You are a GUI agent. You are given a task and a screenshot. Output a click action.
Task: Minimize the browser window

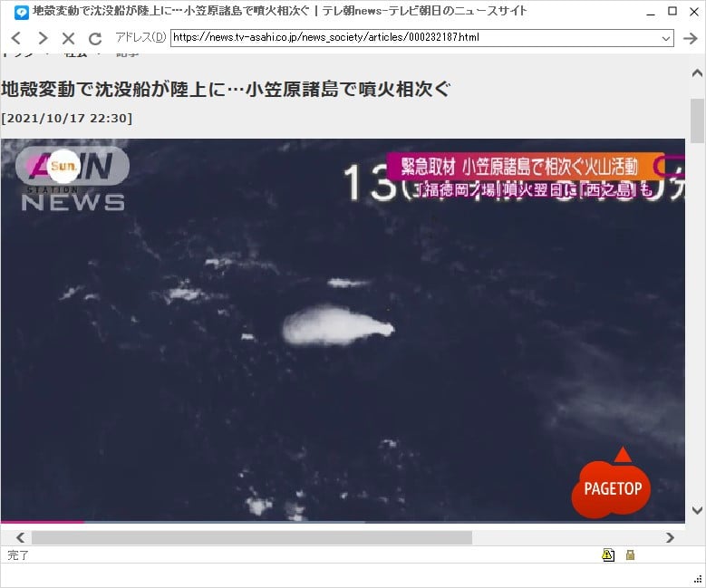(x=650, y=13)
